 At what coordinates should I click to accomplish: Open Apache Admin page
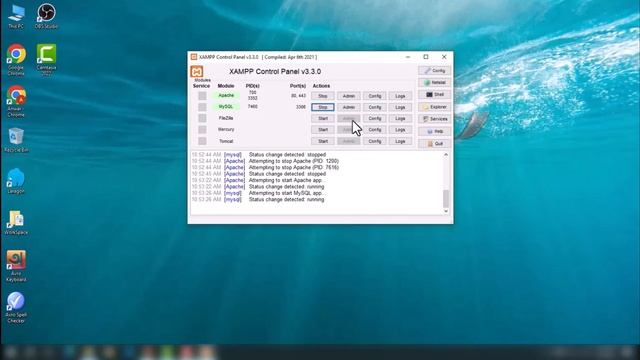point(349,96)
